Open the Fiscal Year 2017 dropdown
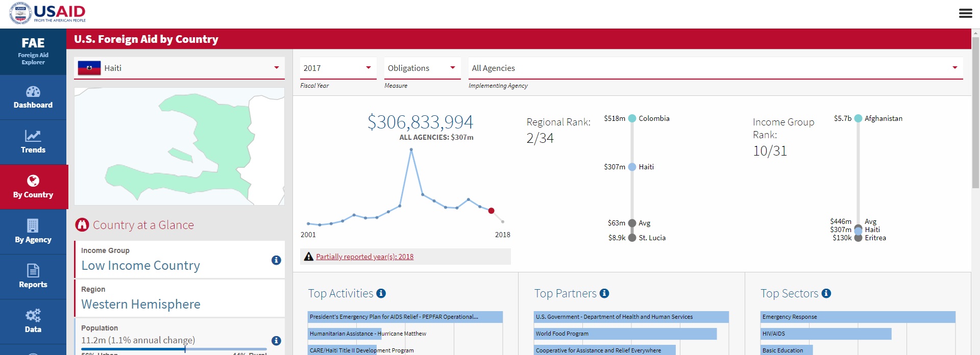 pos(338,68)
